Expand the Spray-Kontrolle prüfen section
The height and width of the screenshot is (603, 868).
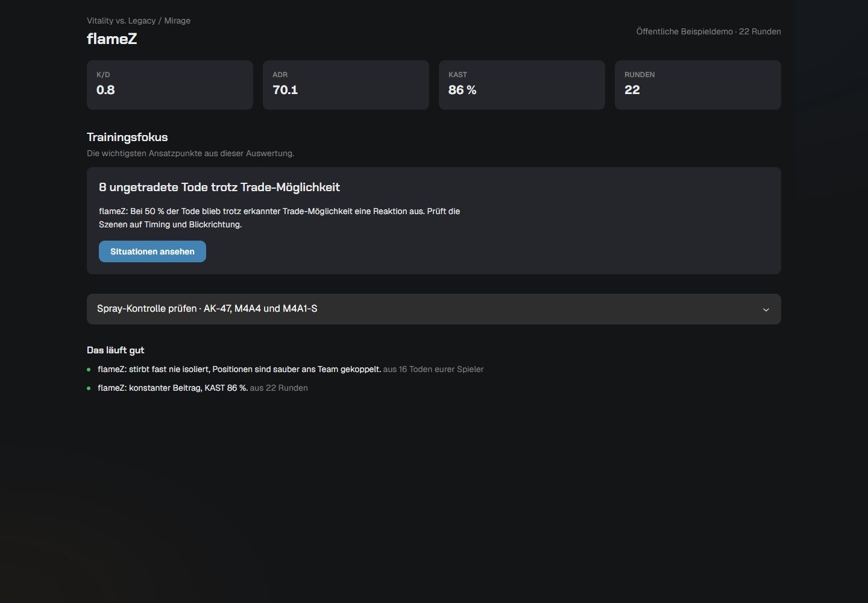(x=434, y=309)
